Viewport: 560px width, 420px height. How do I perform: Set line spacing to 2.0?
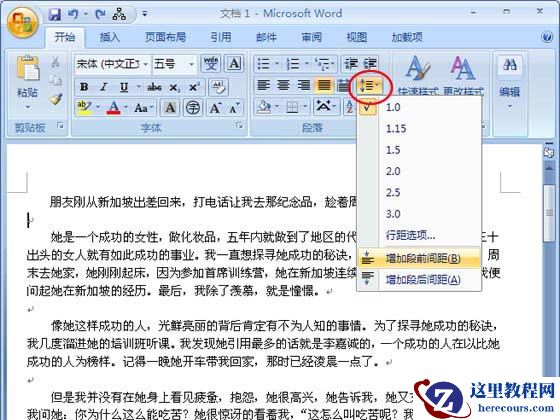click(x=420, y=171)
